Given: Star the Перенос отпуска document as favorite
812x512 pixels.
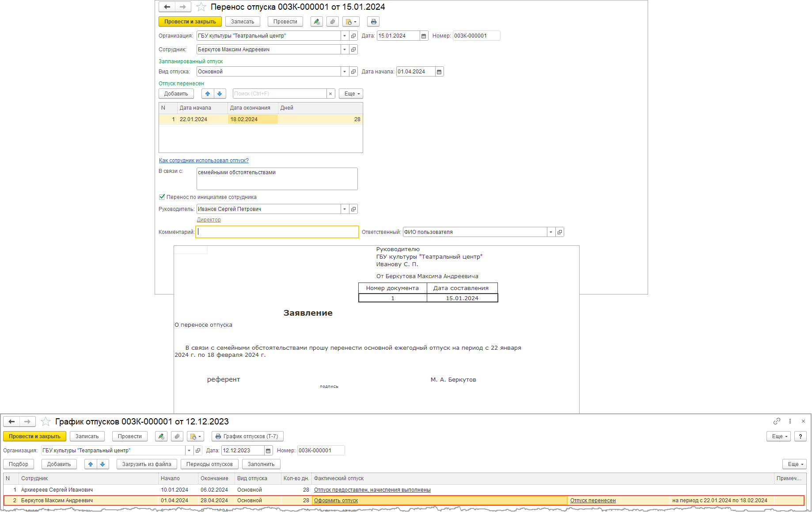Looking at the screenshot, I should pyautogui.click(x=201, y=7).
